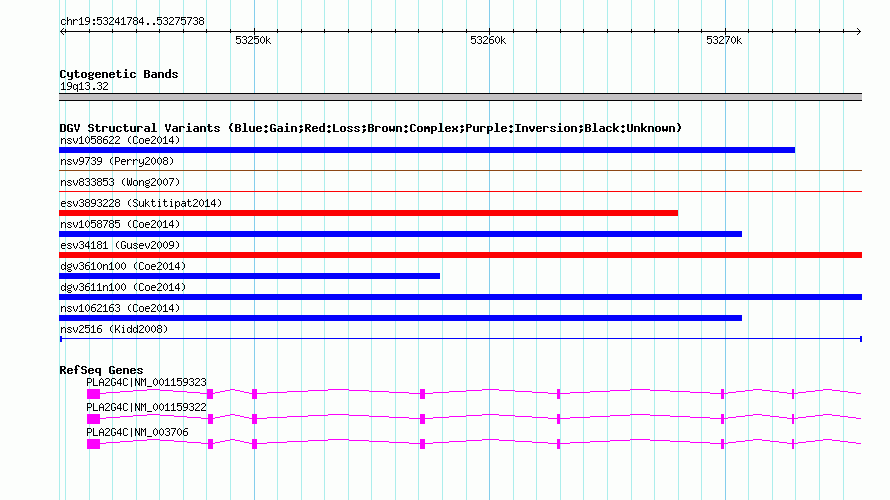Click the 53260k ruler label

tap(488, 40)
